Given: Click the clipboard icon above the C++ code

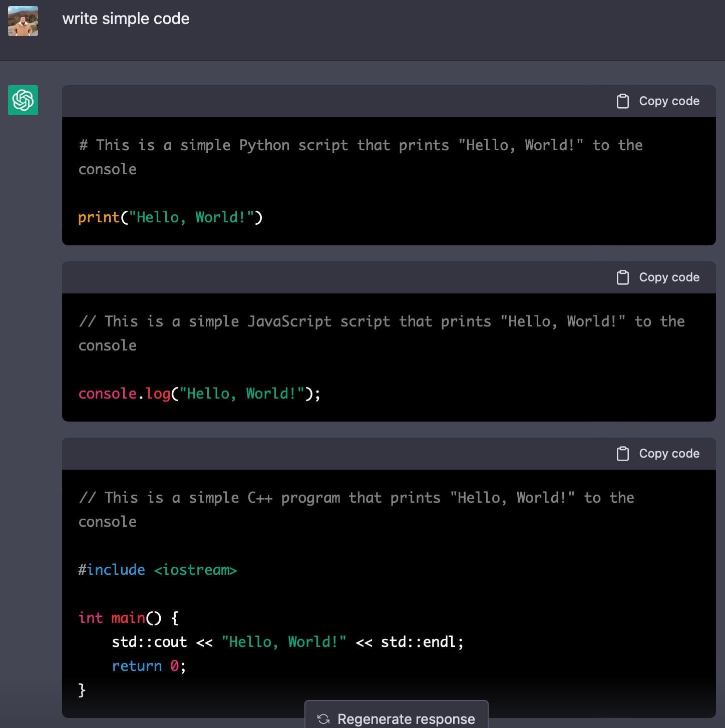Looking at the screenshot, I should pos(622,454).
